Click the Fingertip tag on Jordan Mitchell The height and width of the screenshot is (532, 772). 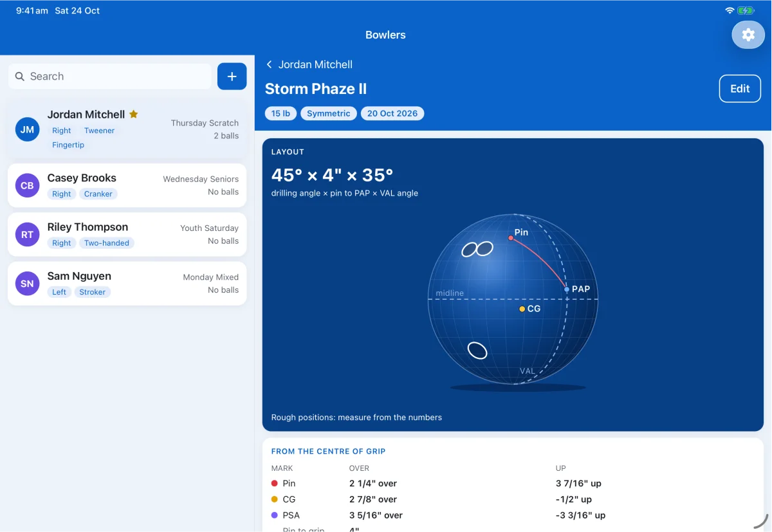[x=68, y=145]
